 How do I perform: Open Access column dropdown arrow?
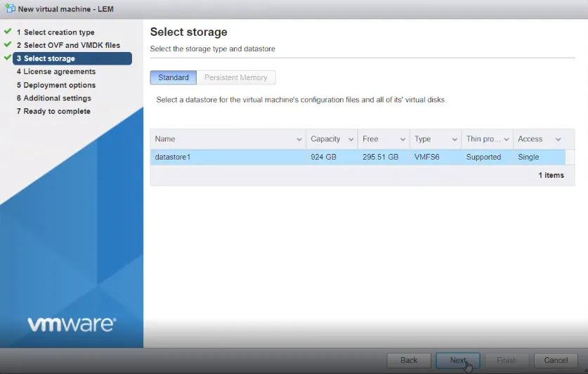click(x=558, y=139)
